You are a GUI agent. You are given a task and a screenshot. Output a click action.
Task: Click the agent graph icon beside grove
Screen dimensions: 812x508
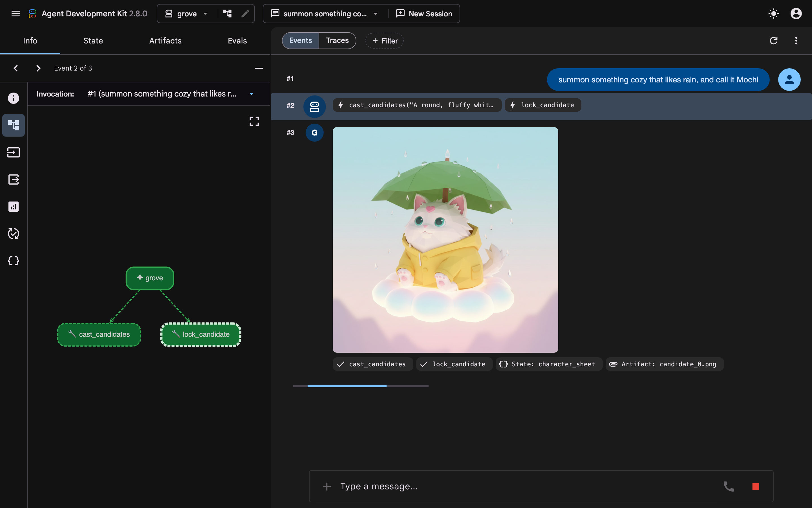point(228,14)
